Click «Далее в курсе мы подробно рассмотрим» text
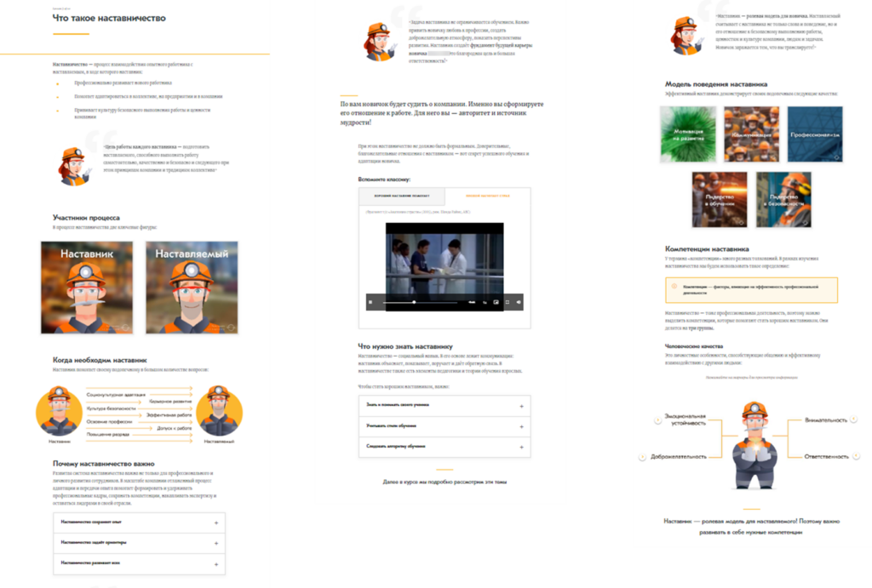Screen dimensions: 872x588 (445, 482)
